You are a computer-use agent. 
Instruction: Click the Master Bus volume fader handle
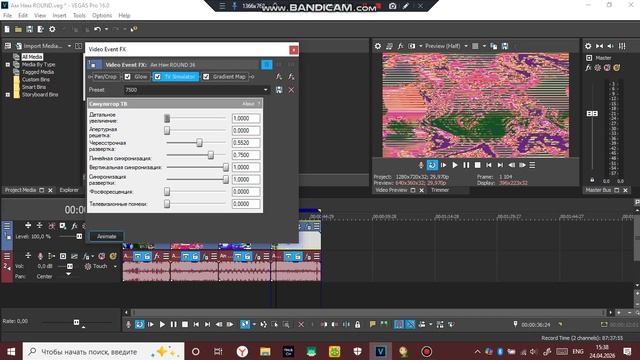tap(592, 113)
